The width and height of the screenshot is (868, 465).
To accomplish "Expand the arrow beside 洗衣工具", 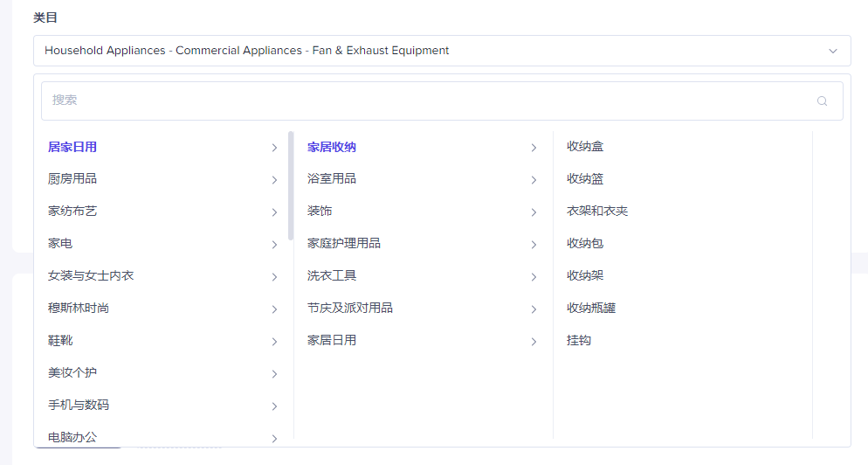I will click(534, 276).
